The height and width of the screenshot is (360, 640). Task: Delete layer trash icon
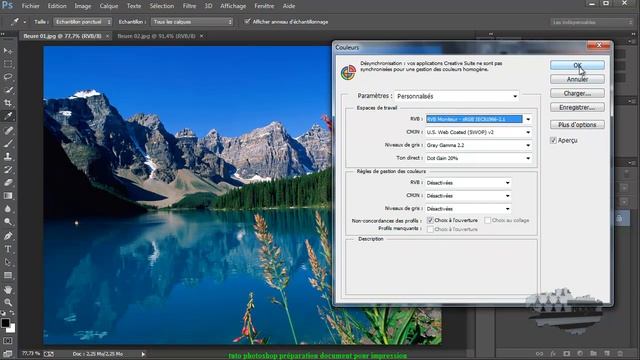pos(620,353)
